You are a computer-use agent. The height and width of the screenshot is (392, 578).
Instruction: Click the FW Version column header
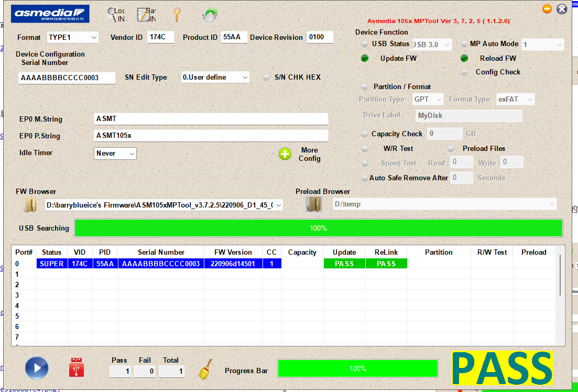233,252
